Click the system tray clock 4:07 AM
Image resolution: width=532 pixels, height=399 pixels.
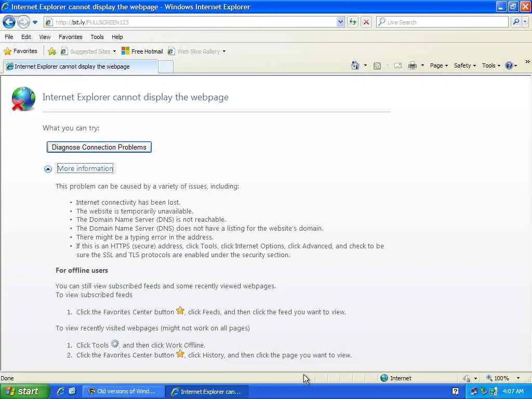click(x=513, y=392)
